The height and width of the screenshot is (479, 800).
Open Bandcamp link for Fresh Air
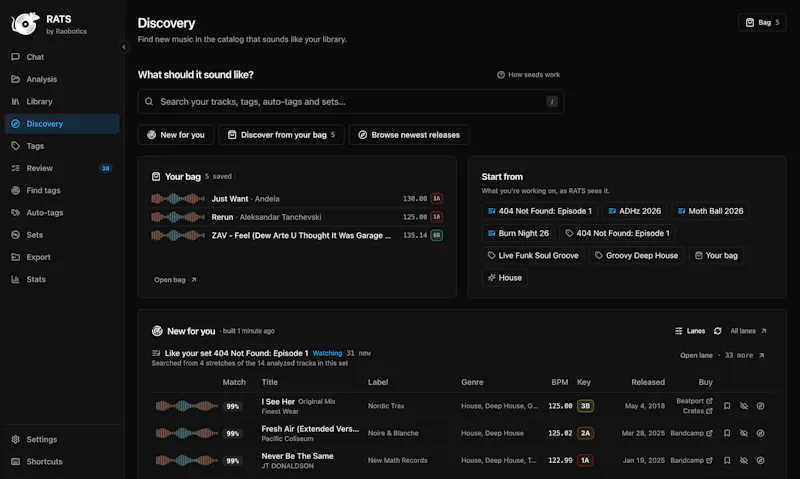[x=691, y=433]
